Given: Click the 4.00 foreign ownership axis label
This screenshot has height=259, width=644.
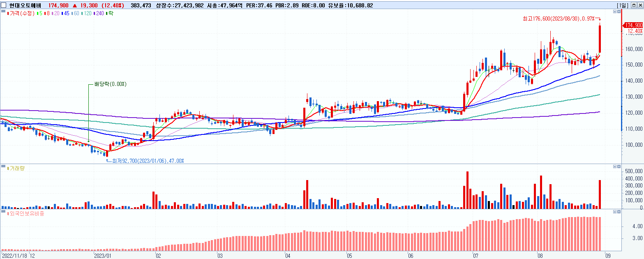Looking at the screenshot, I should [x=637, y=227].
